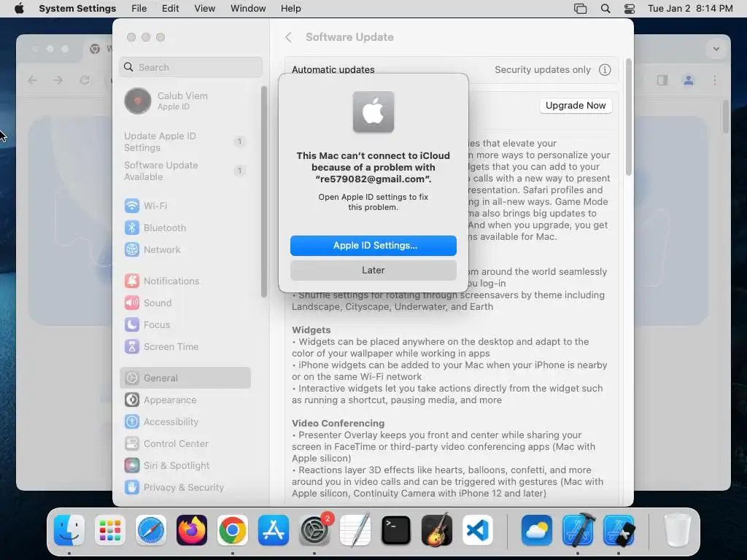Reload page in Chrome window
The height and width of the screenshot is (560, 747).
[85, 80]
